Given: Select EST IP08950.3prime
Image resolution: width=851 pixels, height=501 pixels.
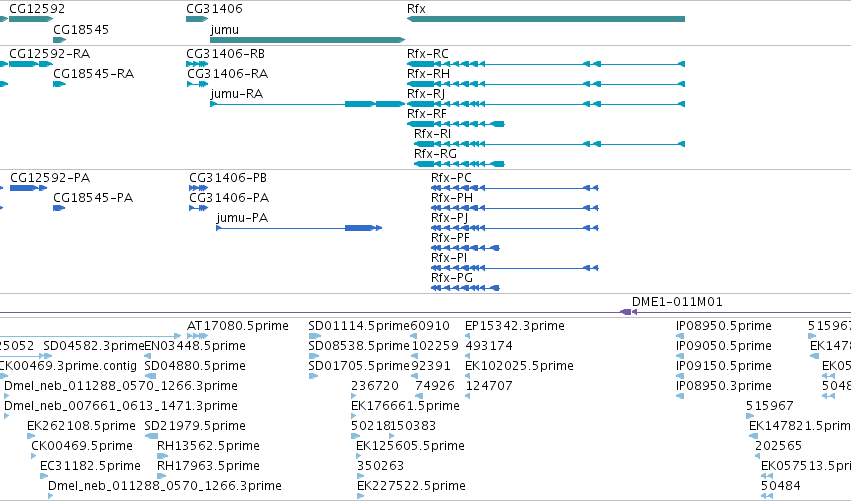Looking at the screenshot, I should pos(723,386).
